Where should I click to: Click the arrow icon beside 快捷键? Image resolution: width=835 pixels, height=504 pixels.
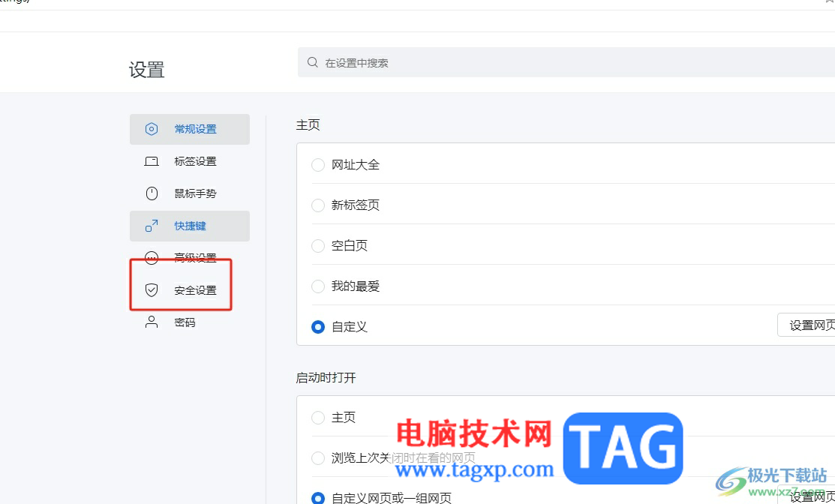click(152, 225)
